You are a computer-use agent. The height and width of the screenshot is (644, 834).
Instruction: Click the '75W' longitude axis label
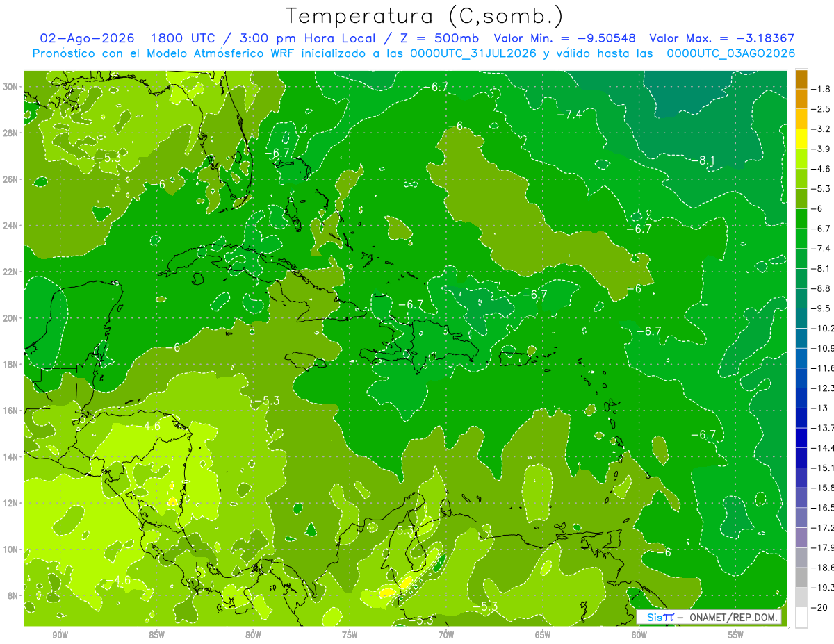[350, 635]
